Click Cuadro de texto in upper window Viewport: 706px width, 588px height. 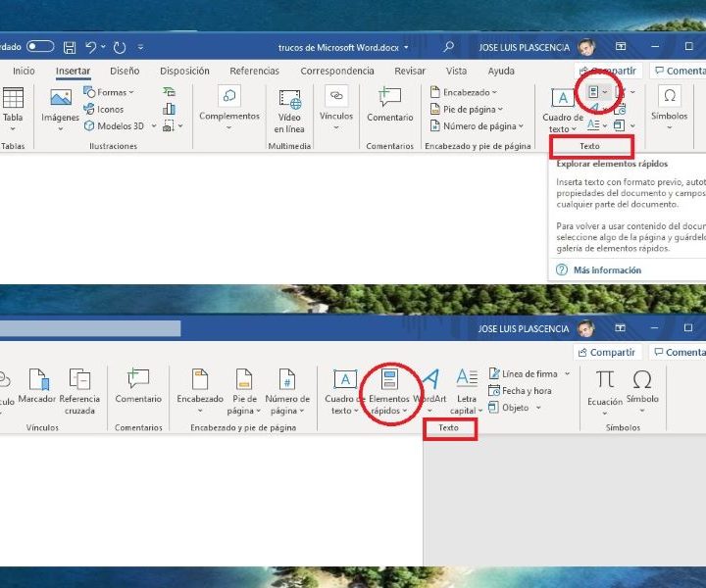pos(563,111)
